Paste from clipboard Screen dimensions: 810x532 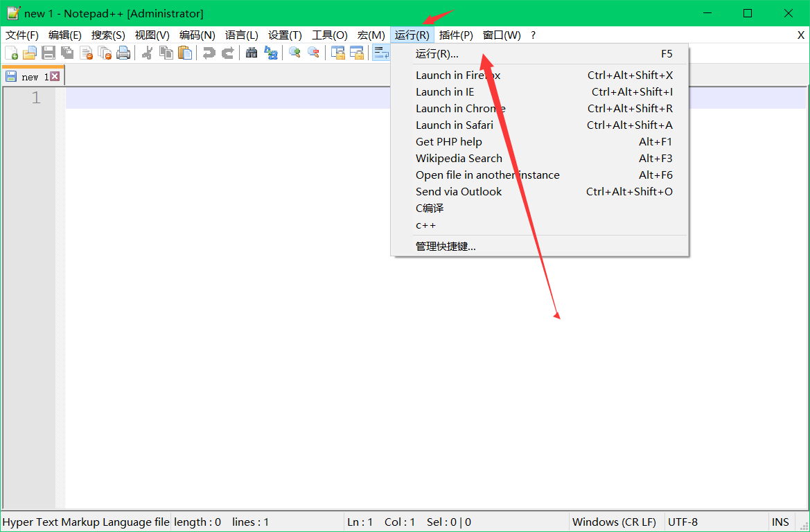[x=185, y=53]
